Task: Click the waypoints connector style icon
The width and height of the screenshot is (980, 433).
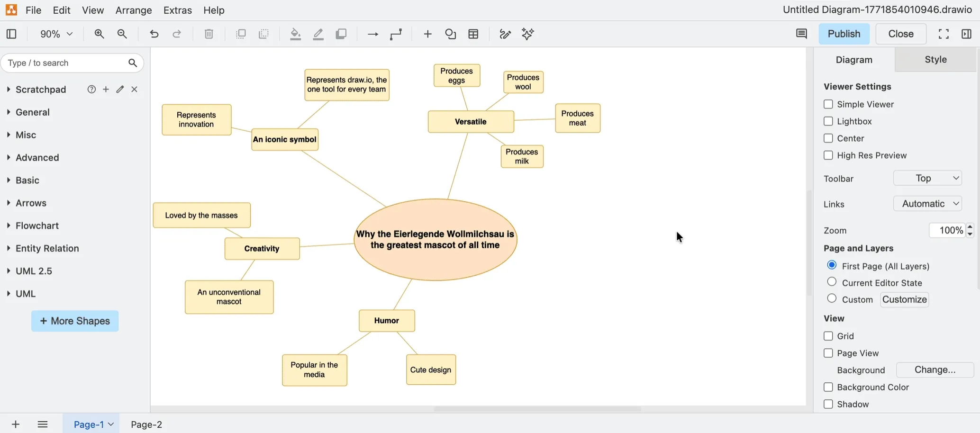Action: coord(396,34)
